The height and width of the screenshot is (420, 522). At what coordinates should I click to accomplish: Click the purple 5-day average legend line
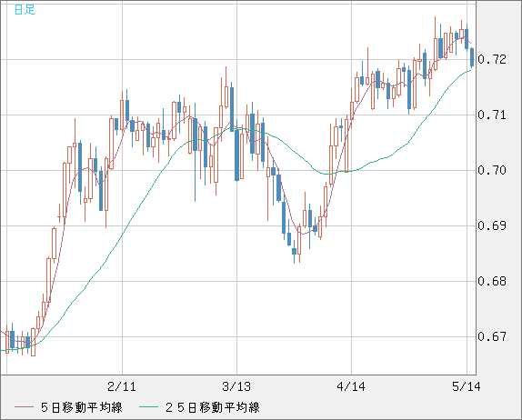pyautogui.click(x=24, y=407)
